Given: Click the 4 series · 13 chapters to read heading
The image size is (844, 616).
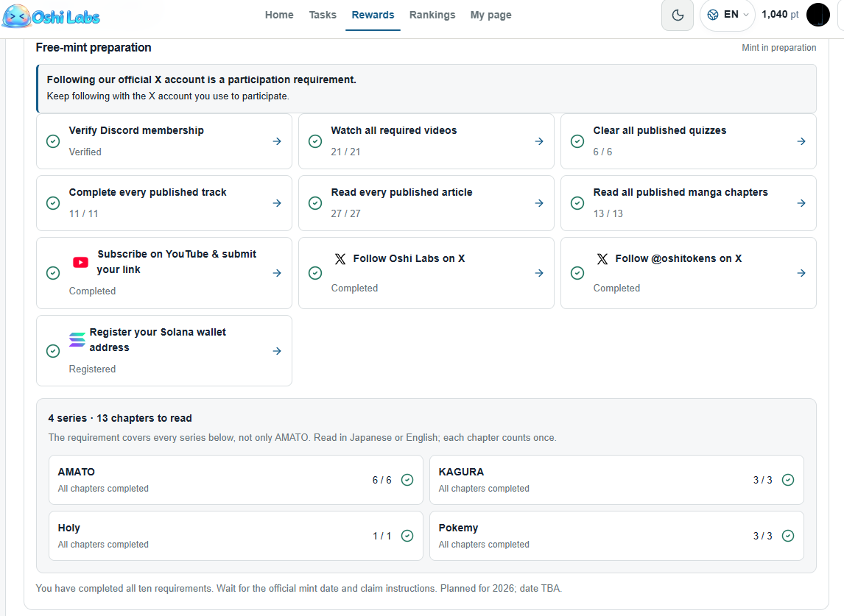Looking at the screenshot, I should (x=120, y=418).
